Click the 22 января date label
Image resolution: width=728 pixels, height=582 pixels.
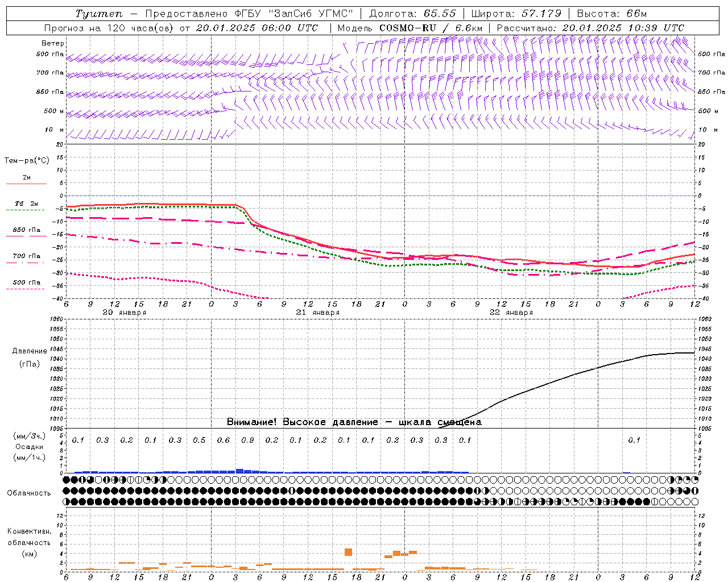point(511,313)
